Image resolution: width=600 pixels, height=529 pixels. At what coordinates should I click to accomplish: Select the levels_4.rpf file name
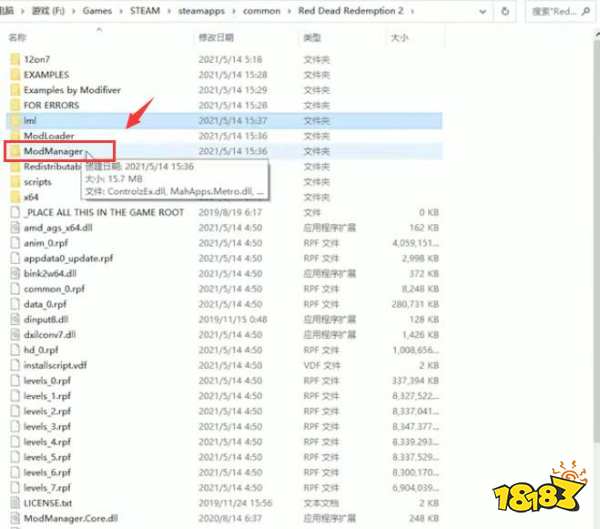(x=47, y=442)
